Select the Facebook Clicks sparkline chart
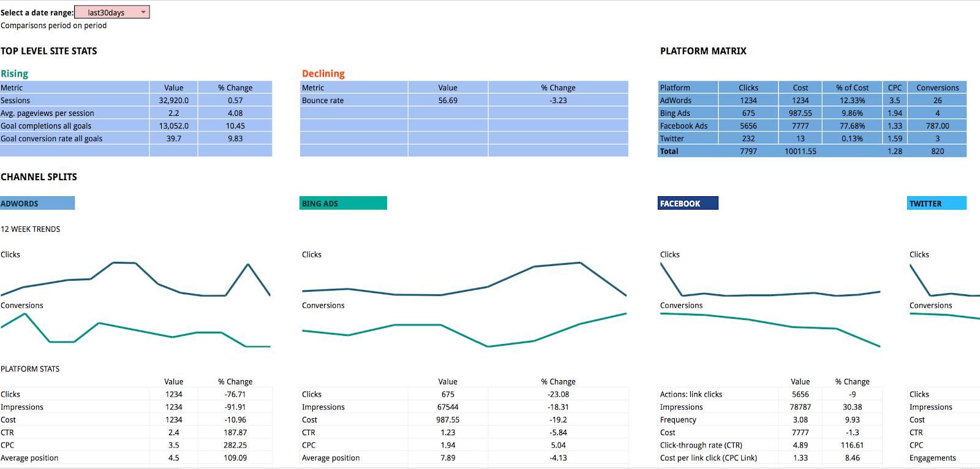 tap(770, 280)
